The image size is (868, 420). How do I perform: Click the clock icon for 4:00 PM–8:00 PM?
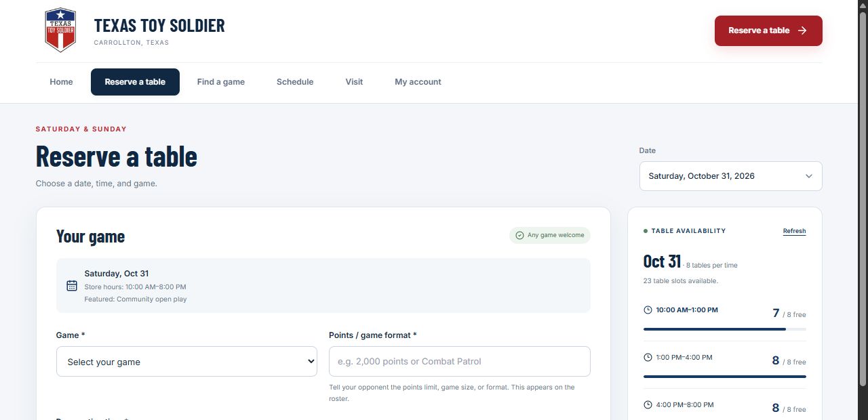click(648, 404)
